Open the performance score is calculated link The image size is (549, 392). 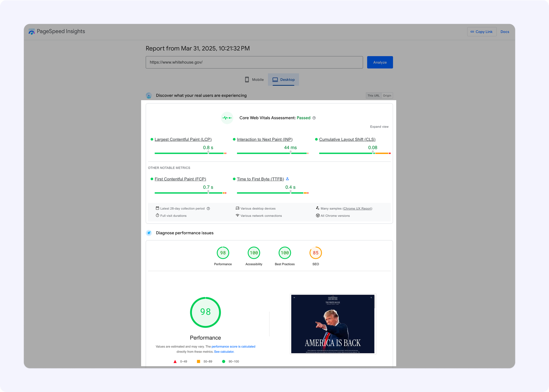[233, 346]
